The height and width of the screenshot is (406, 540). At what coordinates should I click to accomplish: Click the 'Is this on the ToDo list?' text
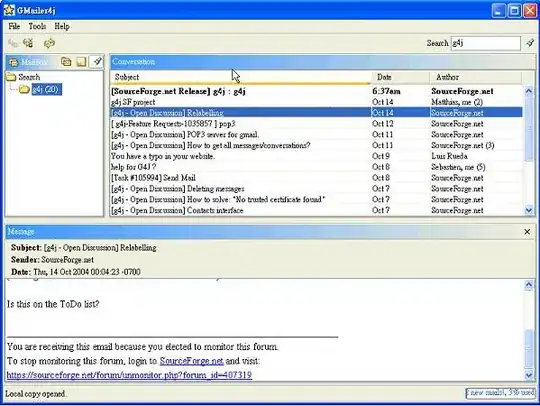pos(53,304)
